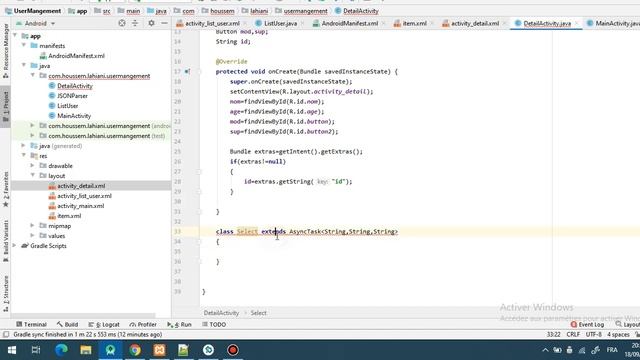Open the TODO tool window
This screenshot has height=360, width=640.
(x=214, y=324)
